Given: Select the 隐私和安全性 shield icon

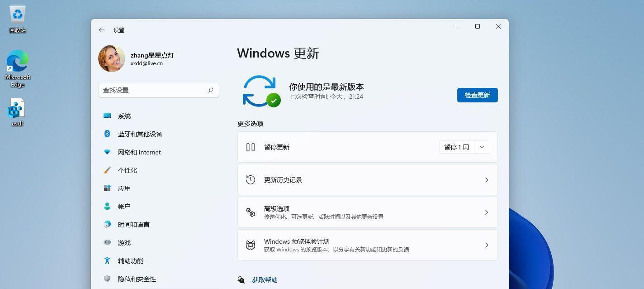Looking at the screenshot, I should pos(107,279).
